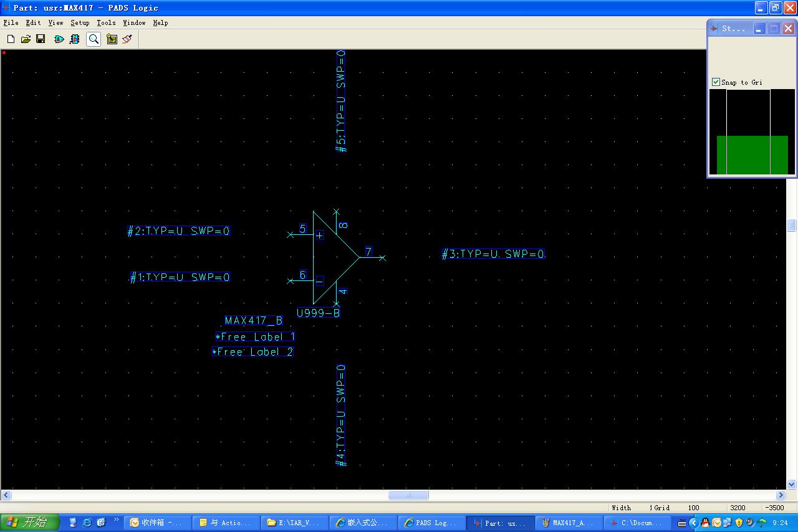Click the logic gate editor icon
The image size is (798, 532).
[59, 39]
